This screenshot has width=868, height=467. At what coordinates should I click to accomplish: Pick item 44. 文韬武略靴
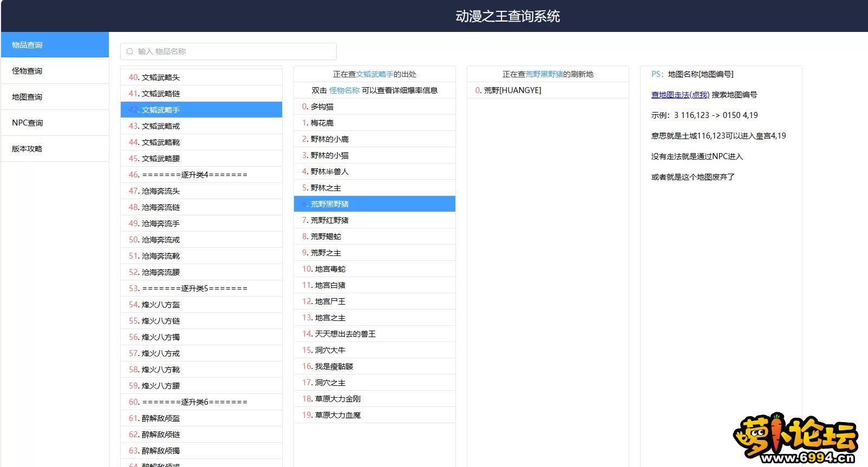click(x=201, y=142)
